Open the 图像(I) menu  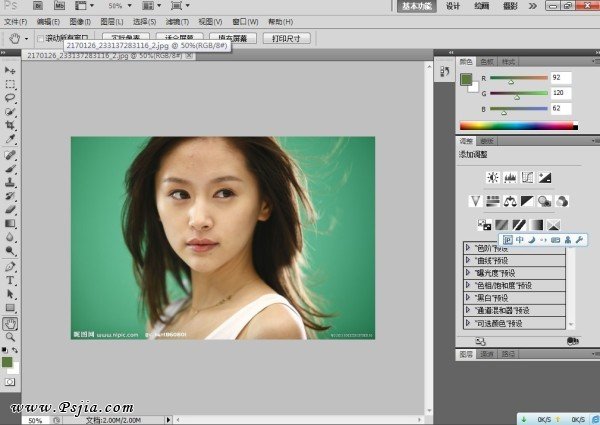[x=80, y=22]
